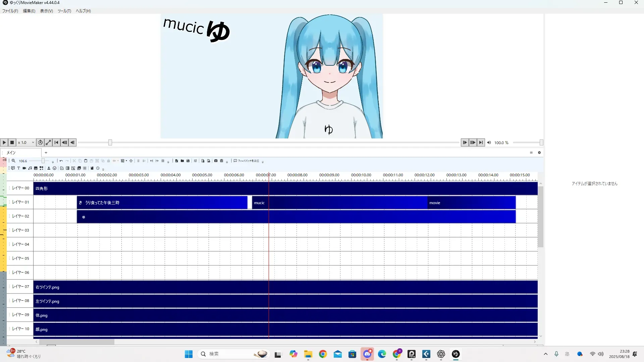Click the scissors cut icon
Screen dimensions: 644x362
[x=74, y=161]
